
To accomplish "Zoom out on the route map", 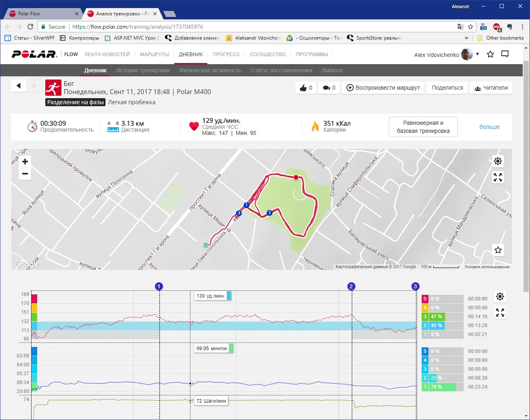I will (x=25, y=174).
